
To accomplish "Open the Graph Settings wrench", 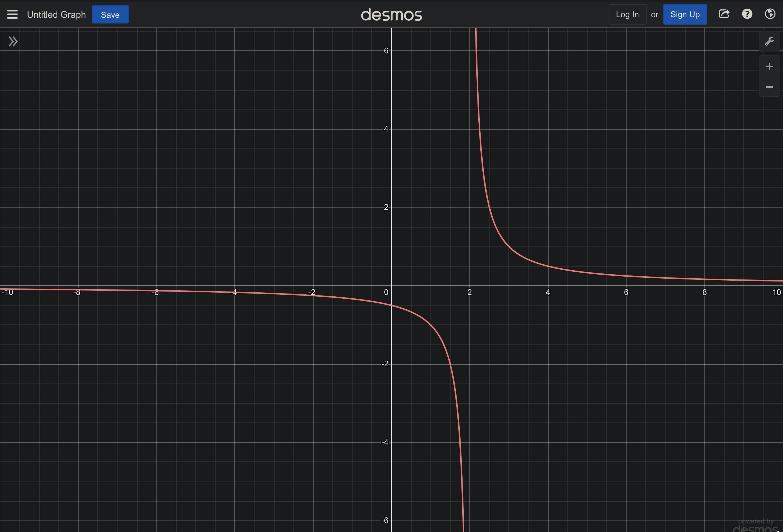I will point(769,42).
